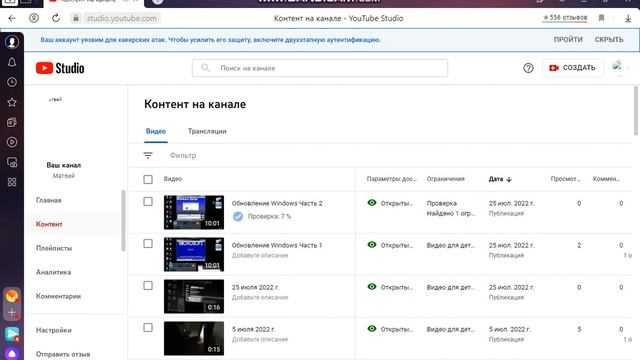The image size is (640, 360).
Task: Open thumbnail of Обновление Windows Часть 1
Action: 194,254
